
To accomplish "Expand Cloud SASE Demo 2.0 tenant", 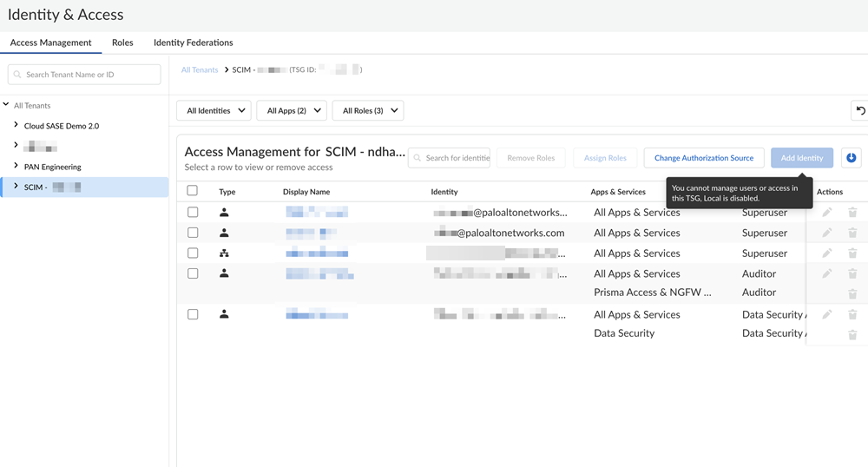I will 16,125.
